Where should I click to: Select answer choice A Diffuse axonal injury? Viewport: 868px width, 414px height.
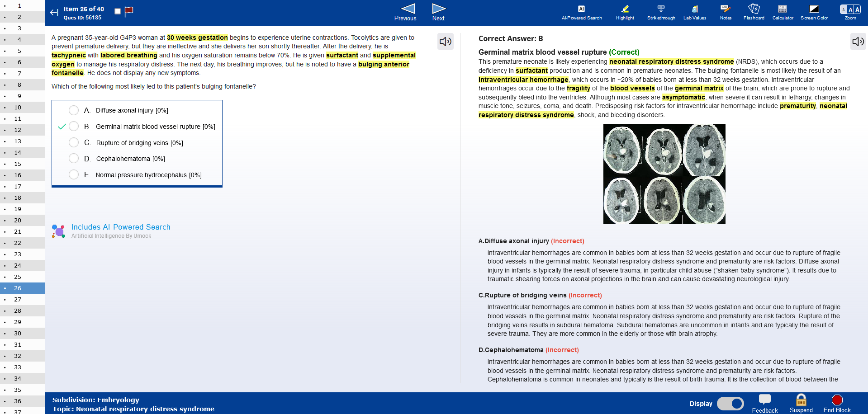coord(74,110)
